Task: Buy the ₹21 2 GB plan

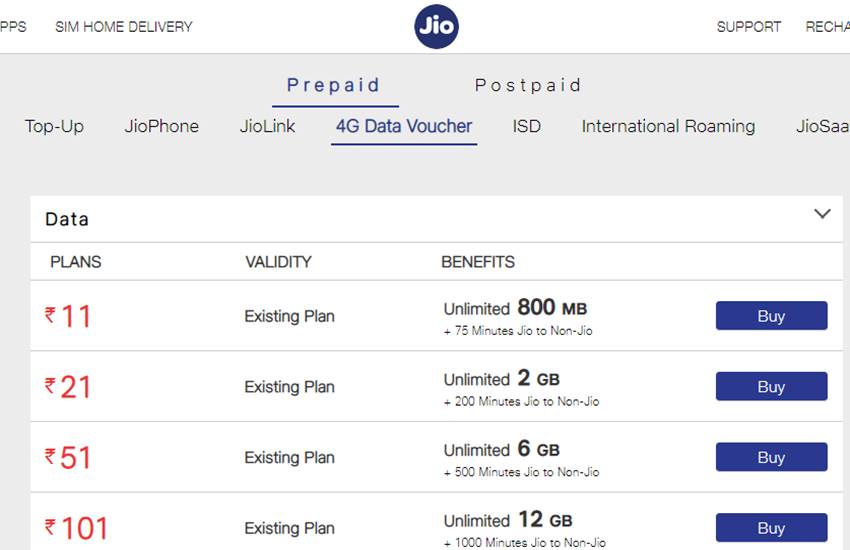Action: point(771,386)
